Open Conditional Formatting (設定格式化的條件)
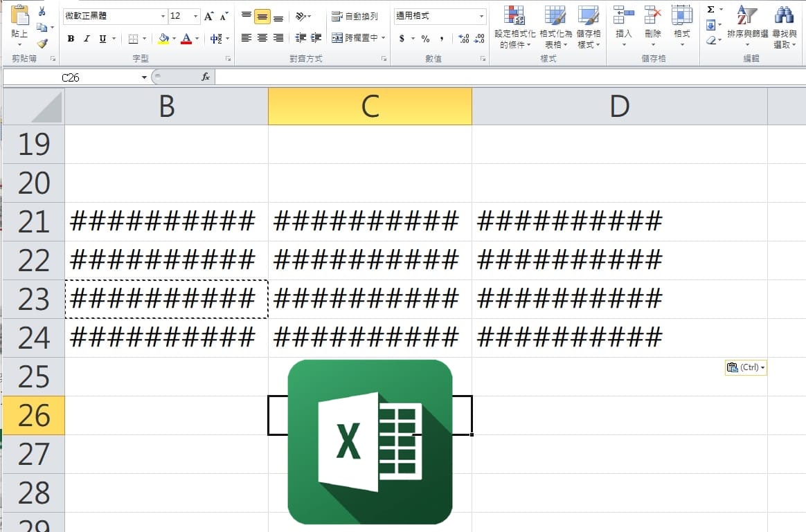 click(514, 27)
